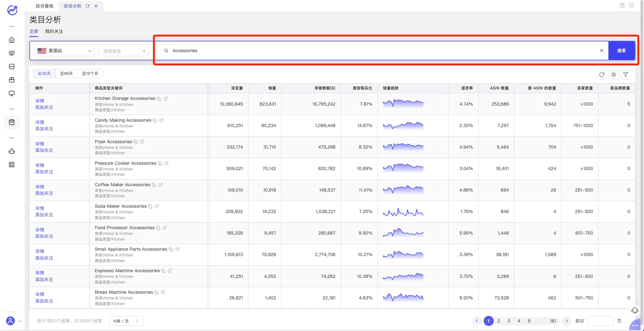Screen dimensions: 644x331
Task: Open the table filter funnel icon
Action: pyautogui.click(x=626, y=75)
